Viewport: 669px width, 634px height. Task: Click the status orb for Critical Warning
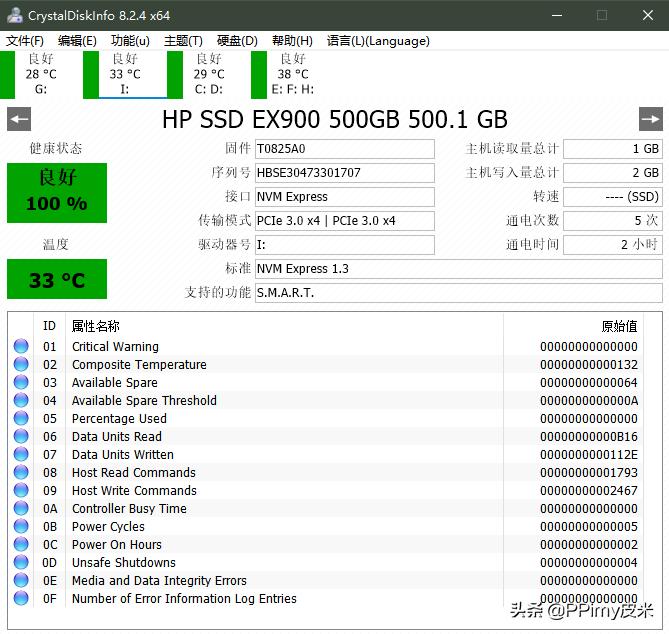21,346
